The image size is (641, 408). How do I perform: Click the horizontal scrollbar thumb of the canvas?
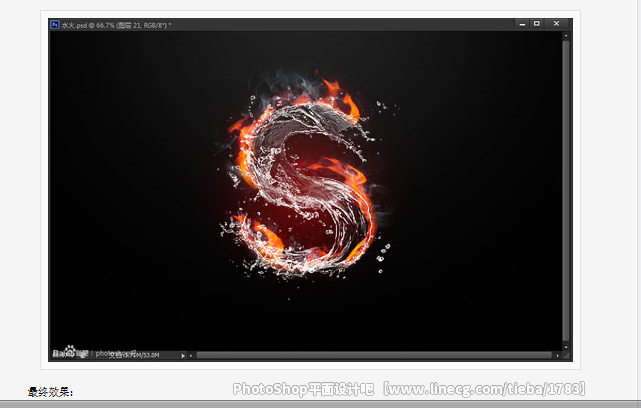(374, 356)
